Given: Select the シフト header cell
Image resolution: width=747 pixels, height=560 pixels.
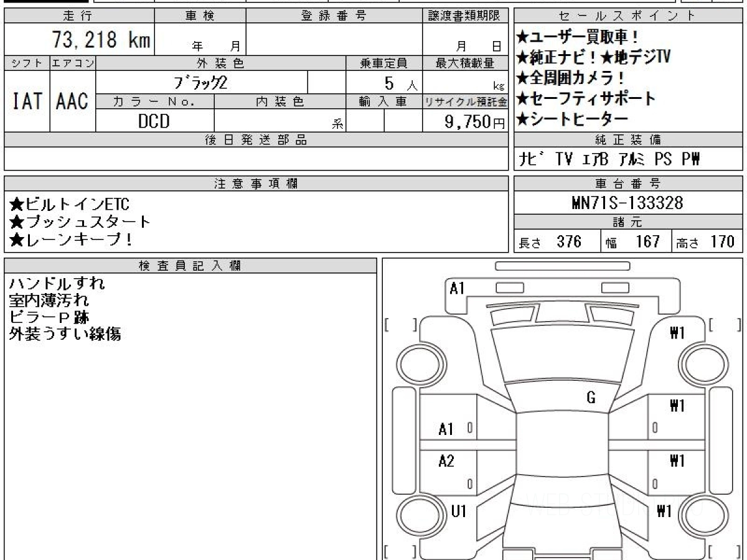Looking at the screenshot, I should (27, 63).
